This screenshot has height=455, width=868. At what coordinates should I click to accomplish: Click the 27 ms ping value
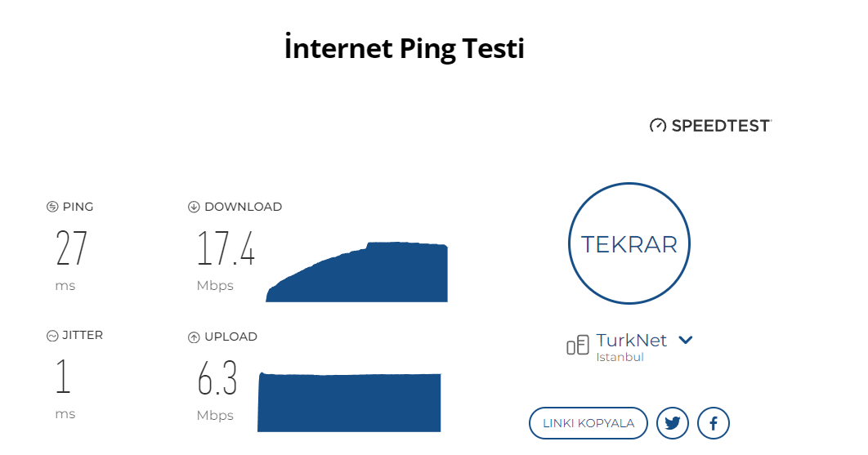coord(71,249)
